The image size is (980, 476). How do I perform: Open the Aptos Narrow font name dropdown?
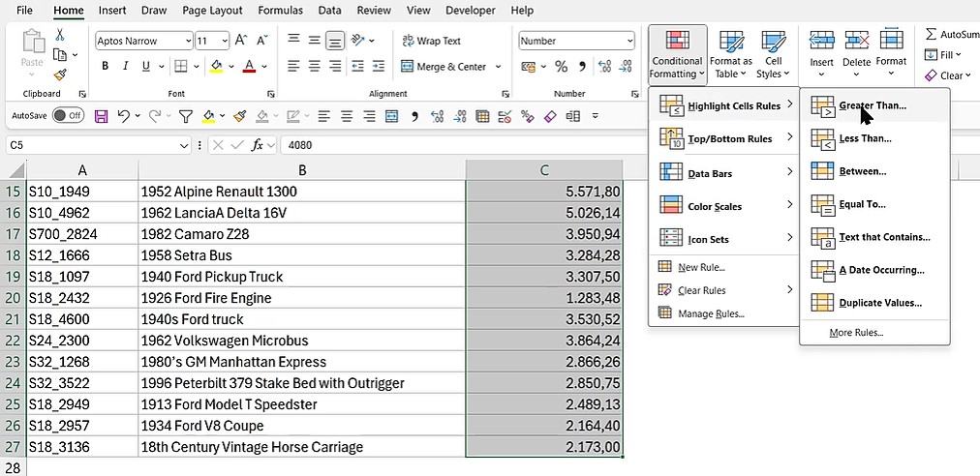[x=188, y=42]
